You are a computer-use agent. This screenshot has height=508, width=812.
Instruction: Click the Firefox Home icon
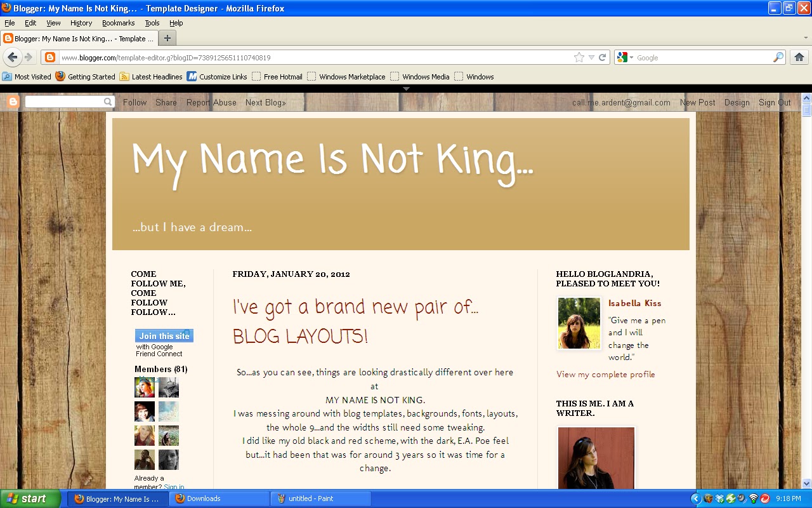(799, 57)
